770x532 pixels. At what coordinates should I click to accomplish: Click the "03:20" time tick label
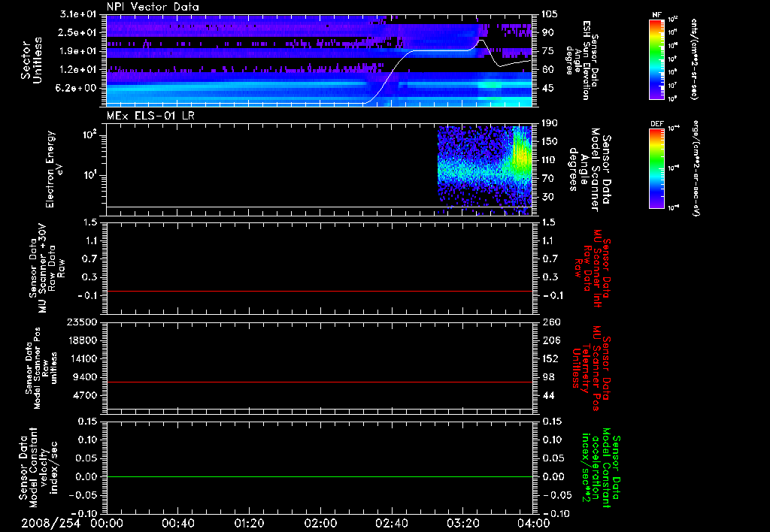[x=462, y=523]
